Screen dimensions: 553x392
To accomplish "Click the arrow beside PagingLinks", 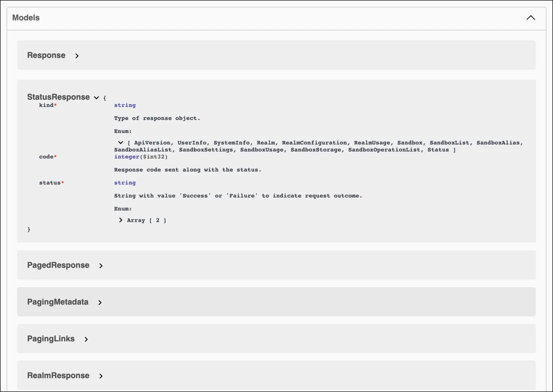I will tap(86, 339).
